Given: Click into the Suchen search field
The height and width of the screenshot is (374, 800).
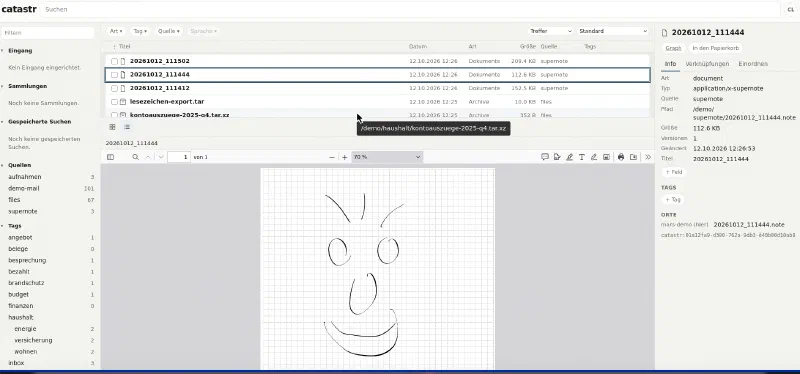Looking at the screenshot, I should point(410,9).
